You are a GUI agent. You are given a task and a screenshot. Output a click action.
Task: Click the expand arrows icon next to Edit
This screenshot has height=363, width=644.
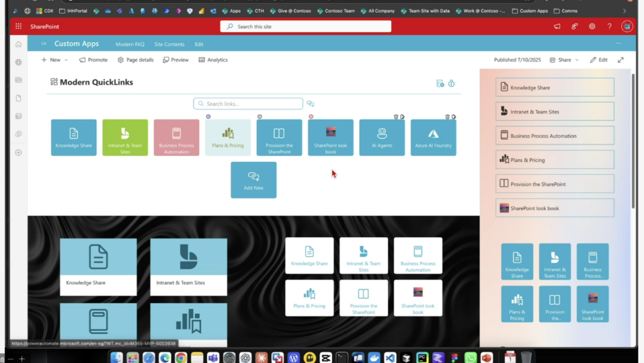[x=621, y=60]
